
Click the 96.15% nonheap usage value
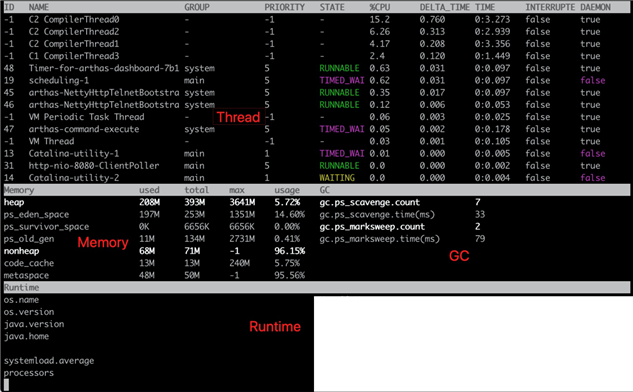tap(289, 251)
